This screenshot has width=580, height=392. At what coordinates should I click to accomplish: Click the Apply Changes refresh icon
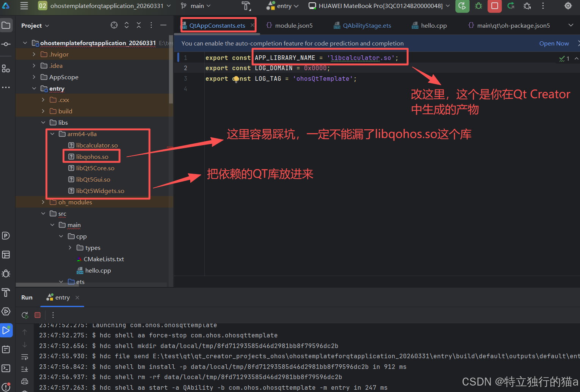[x=511, y=6]
